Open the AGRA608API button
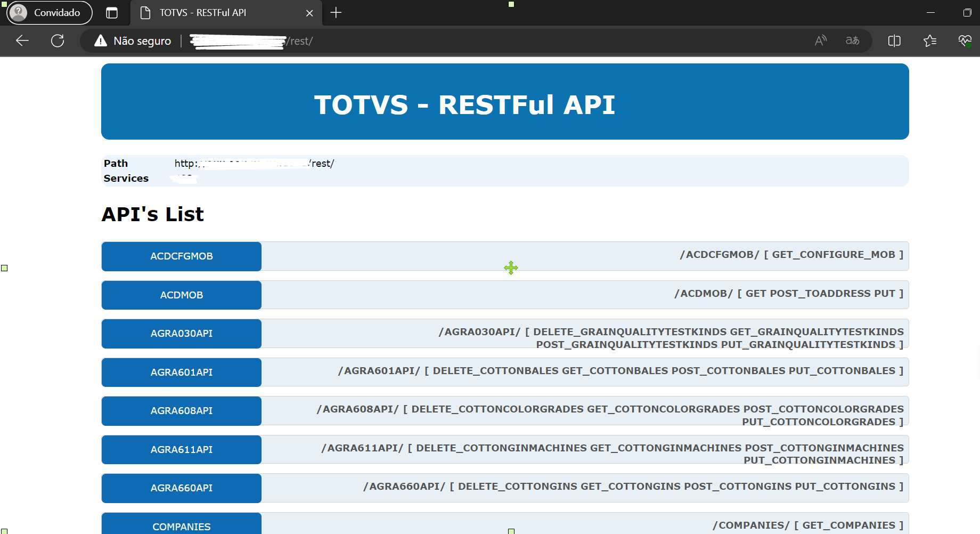This screenshot has height=534, width=980. [182, 411]
